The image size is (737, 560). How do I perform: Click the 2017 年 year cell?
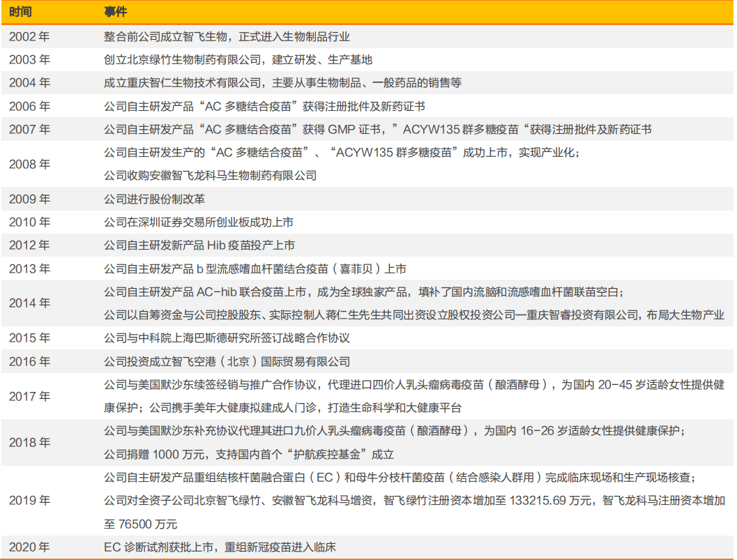pos(29,396)
